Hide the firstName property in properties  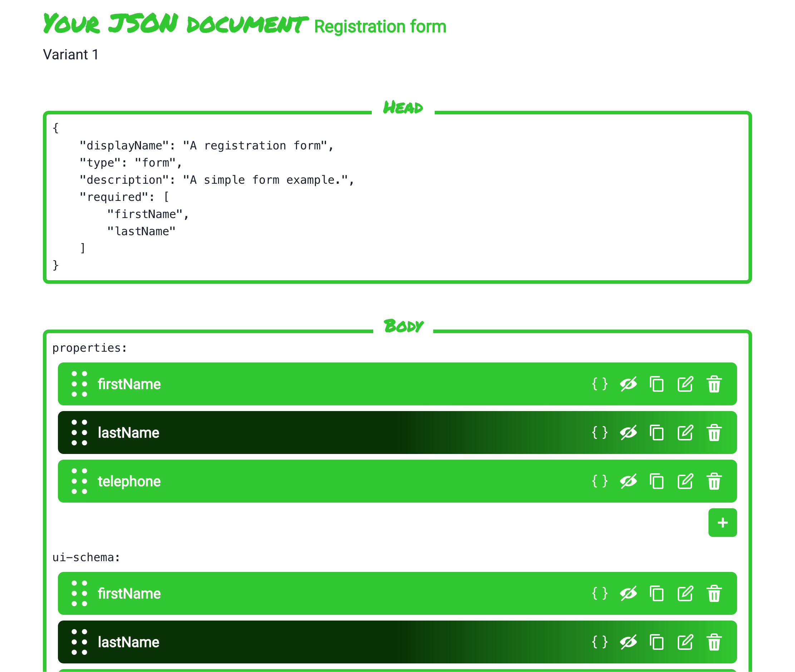point(628,384)
